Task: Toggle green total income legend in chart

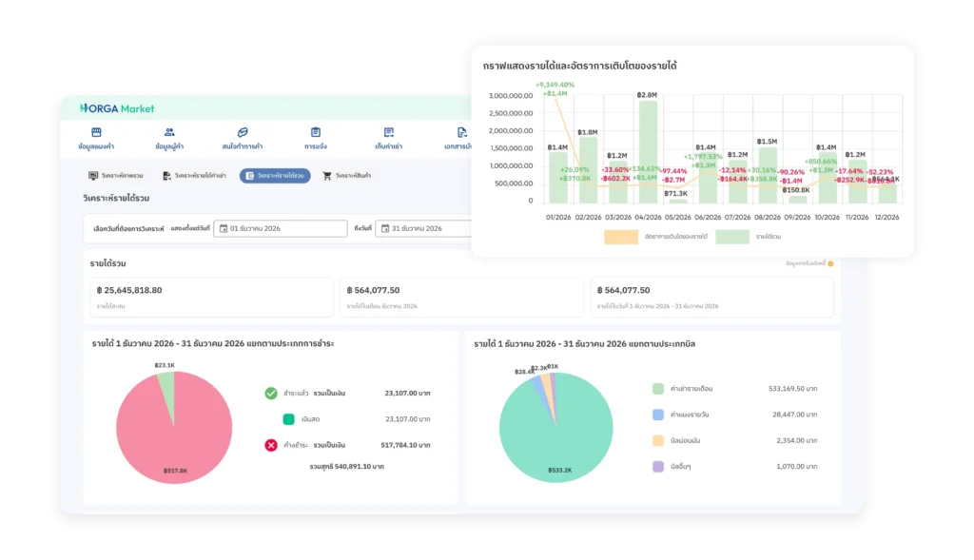Action: point(731,237)
